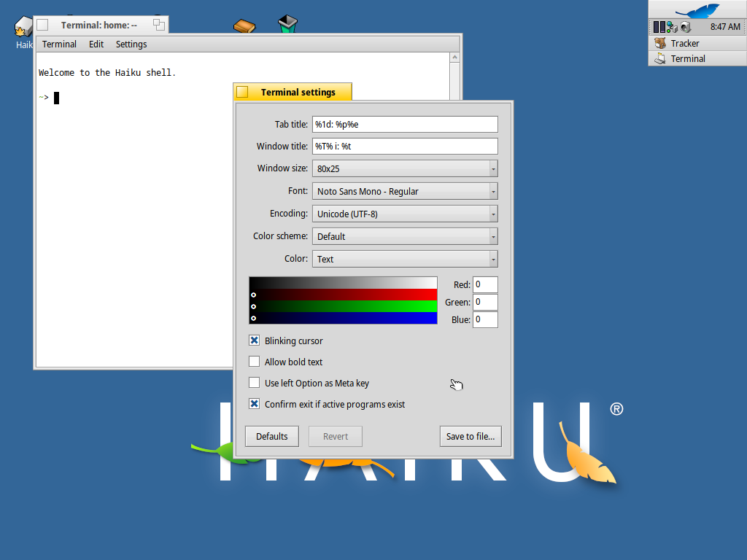Click the green color gradient slider
This screenshot has height=560, width=747.
coord(343,306)
